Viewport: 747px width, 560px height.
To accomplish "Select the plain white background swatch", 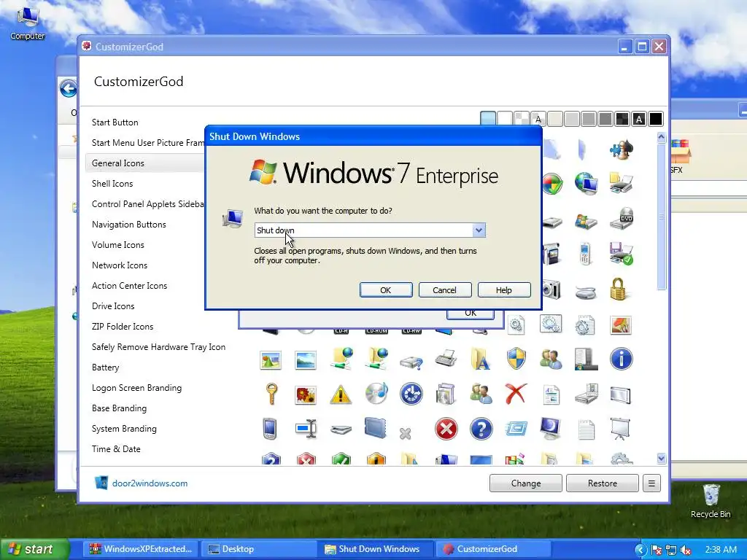I will pyautogui.click(x=505, y=119).
